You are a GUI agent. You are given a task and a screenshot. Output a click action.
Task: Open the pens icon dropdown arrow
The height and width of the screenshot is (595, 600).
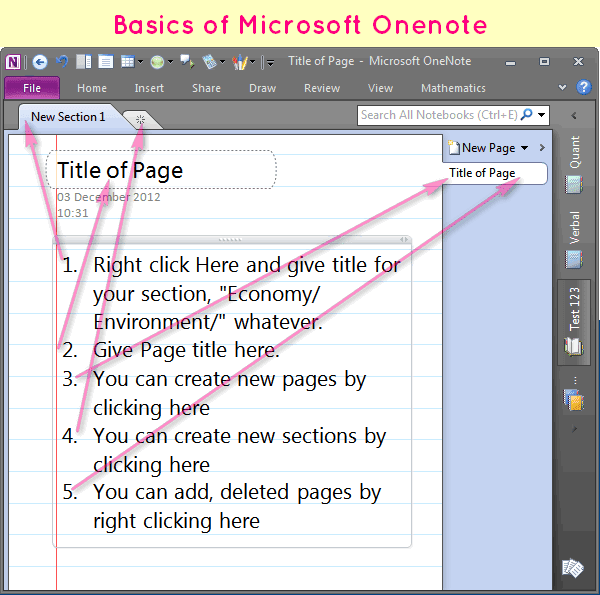point(252,62)
